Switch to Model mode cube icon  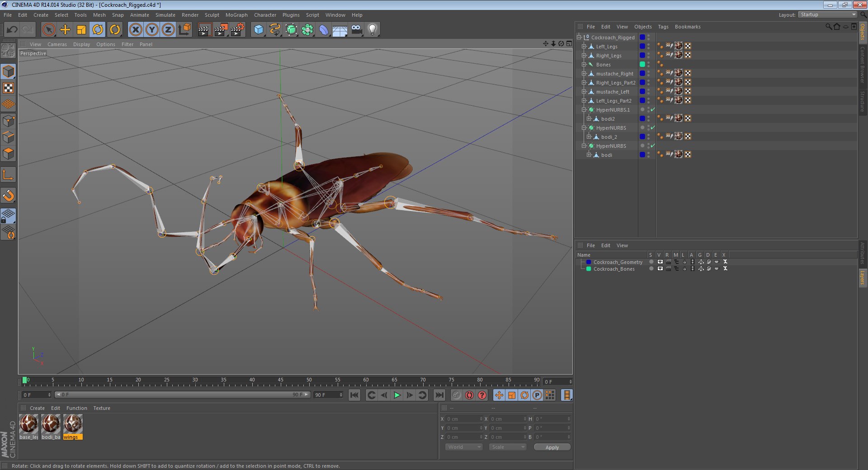point(9,71)
